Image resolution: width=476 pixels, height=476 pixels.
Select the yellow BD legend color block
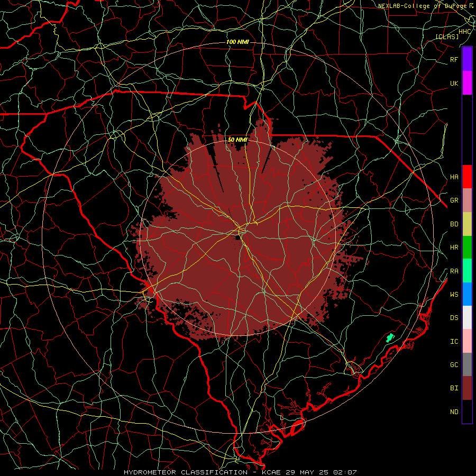(x=467, y=224)
